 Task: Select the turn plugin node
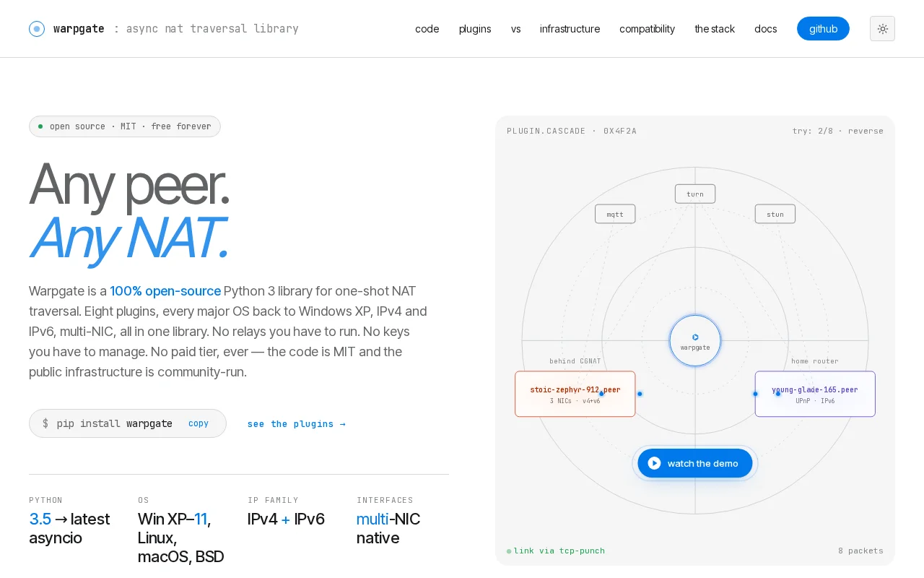coord(695,194)
